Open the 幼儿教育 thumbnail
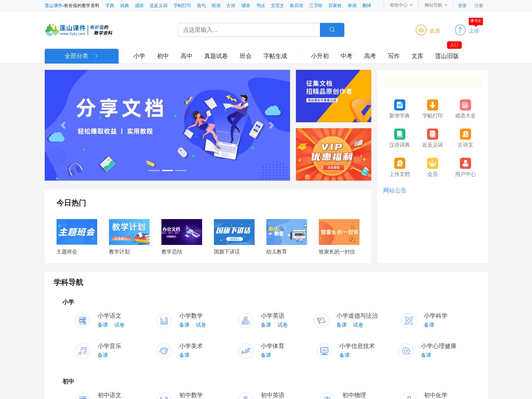Viewport: 532px width, 399px height. pos(287,232)
